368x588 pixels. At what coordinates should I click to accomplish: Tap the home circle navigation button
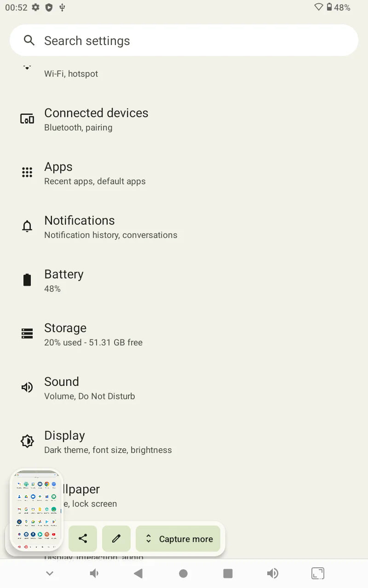183,573
